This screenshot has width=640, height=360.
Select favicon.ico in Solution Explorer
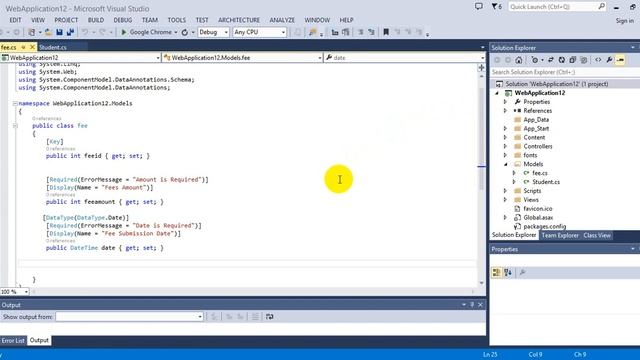[538, 209]
